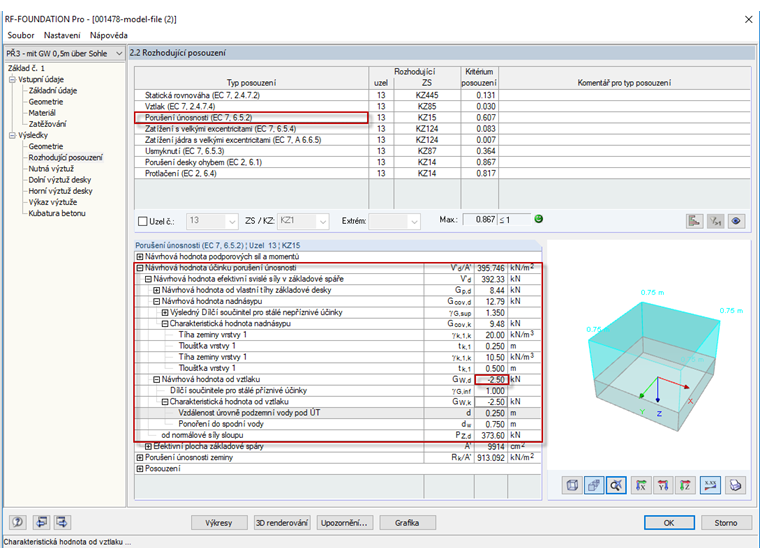Collapse Návrhová hodnota nadnásypu row
The width and height of the screenshot is (760, 560).
pyautogui.click(x=157, y=301)
